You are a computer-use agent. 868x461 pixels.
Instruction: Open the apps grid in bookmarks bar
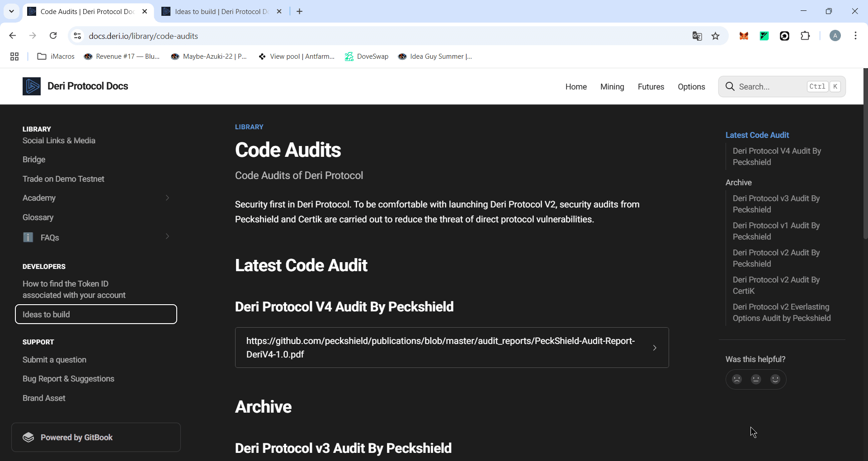14,56
